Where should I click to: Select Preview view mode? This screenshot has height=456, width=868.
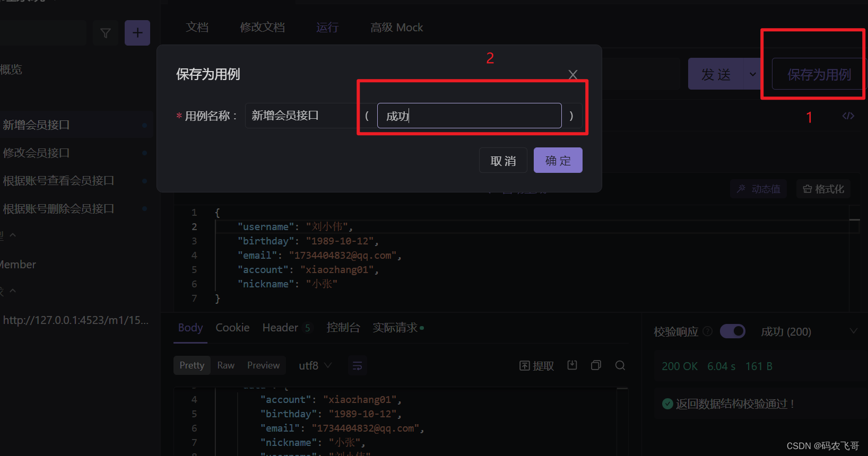[263, 365]
